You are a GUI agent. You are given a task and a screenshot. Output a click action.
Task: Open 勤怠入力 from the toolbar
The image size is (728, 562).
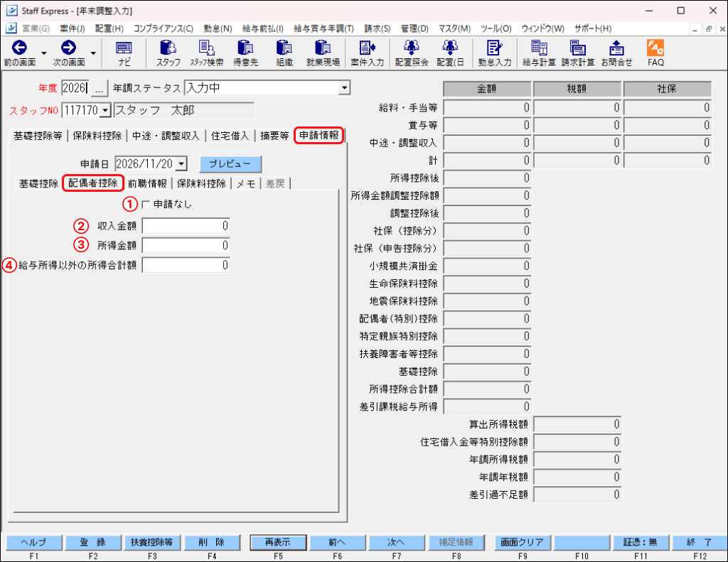(x=495, y=53)
